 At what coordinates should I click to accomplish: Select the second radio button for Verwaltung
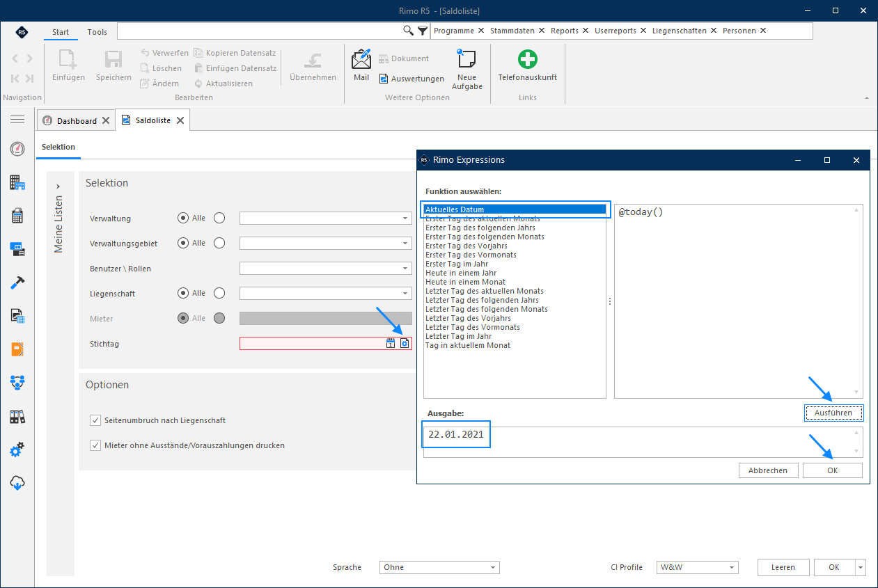219,218
